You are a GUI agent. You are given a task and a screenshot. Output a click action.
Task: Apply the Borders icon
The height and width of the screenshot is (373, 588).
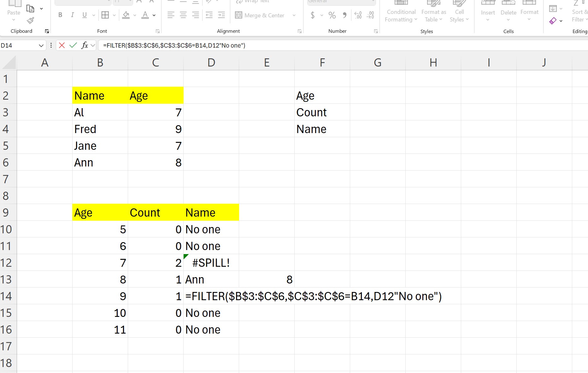coord(105,15)
